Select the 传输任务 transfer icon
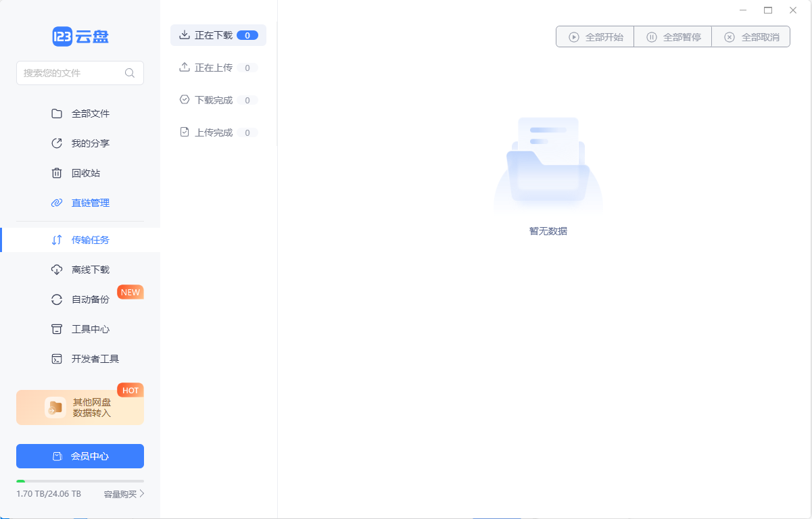Viewport: 812px width, 519px height. [x=57, y=239]
